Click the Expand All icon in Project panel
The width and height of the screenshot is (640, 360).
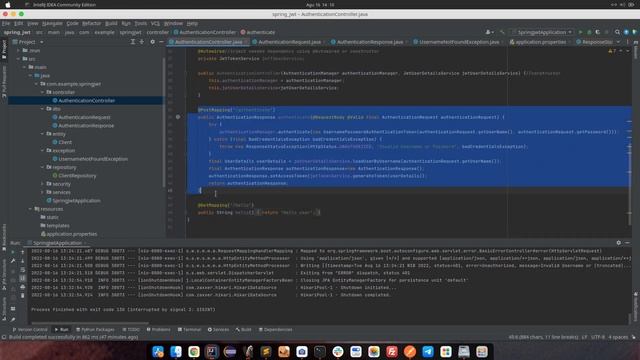pos(133,42)
